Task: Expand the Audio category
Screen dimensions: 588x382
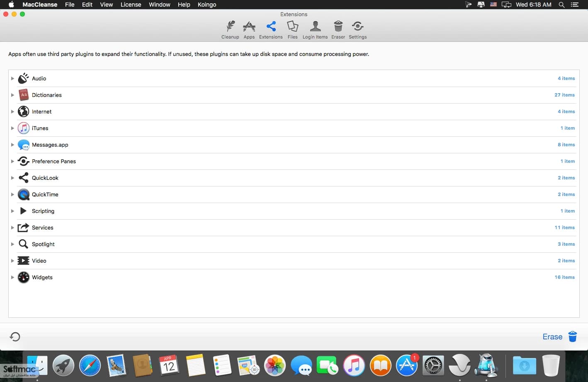Action: pos(12,78)
